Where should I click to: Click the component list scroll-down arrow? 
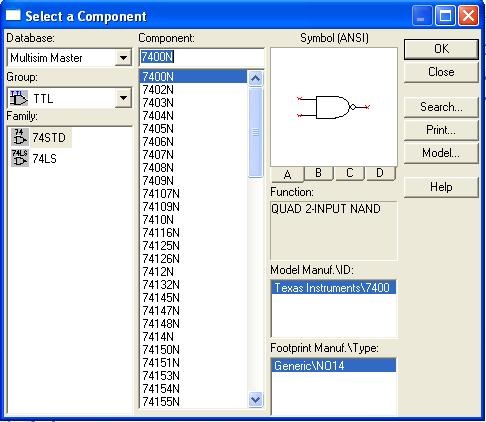click(x=256, y=399)
